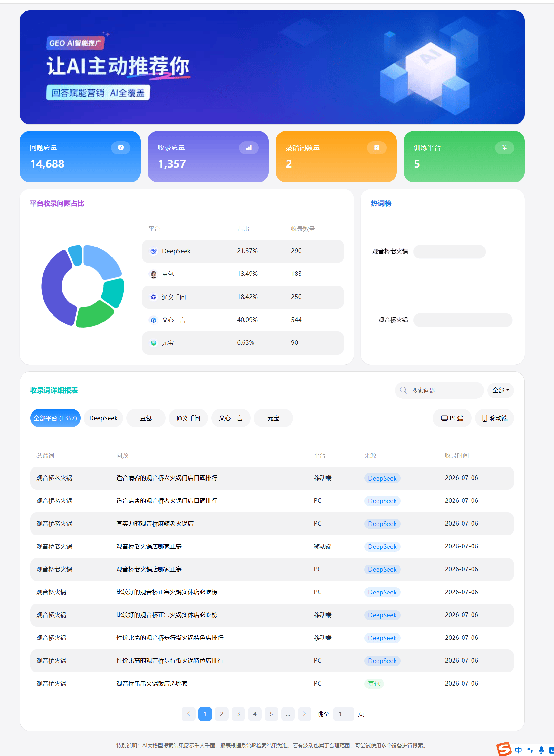Click the 收录总量 1,357 card

click(x=208, y=156)
